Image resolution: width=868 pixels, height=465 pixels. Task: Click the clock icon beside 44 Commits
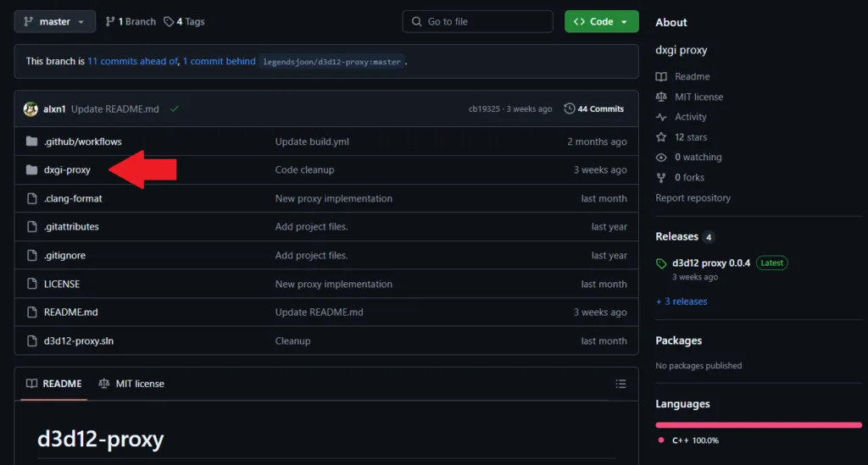point(569,109)
